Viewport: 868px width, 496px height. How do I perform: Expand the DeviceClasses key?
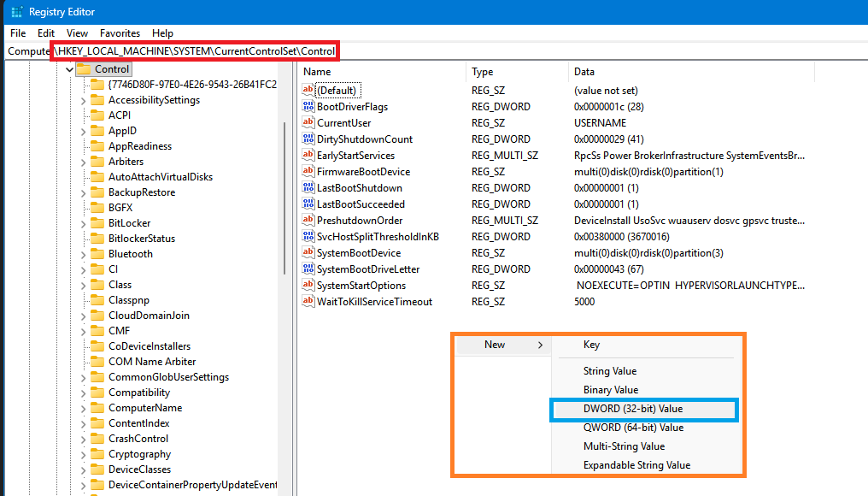pyautogui.click(x=83, y=470)
